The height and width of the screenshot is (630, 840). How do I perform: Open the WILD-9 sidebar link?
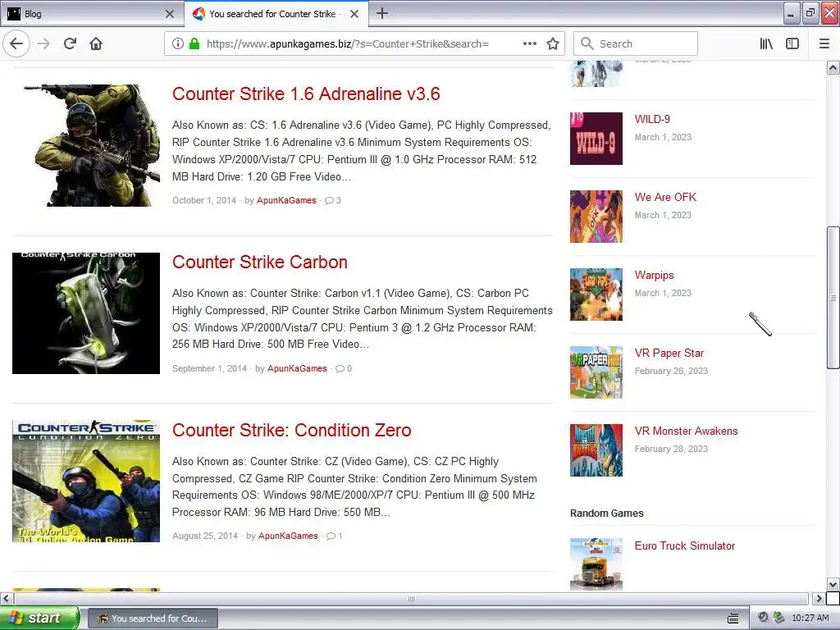click(652, 120)
